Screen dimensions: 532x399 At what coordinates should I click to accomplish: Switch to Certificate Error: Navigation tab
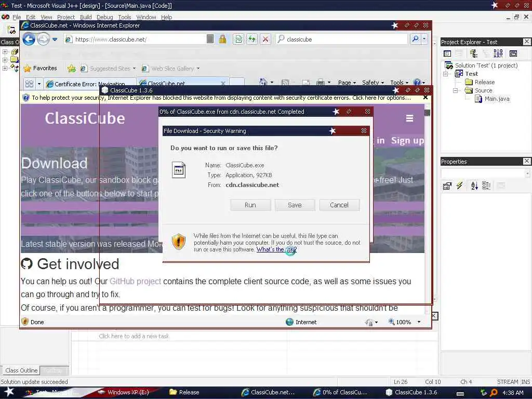(90, 84)
